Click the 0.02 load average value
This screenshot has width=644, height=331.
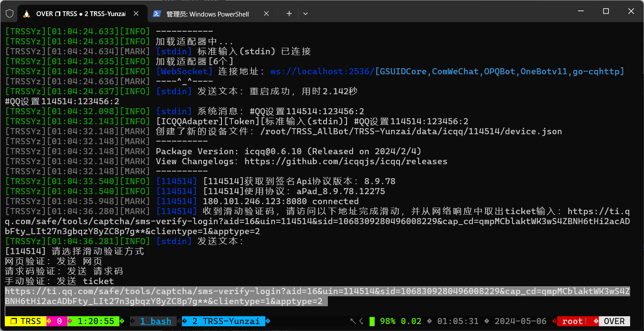pos(411,321)
